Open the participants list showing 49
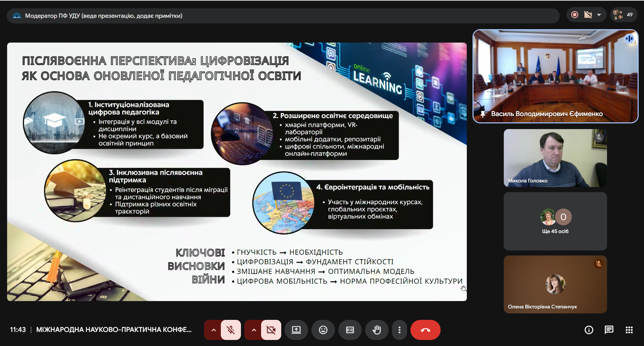This screenshot has width=644, height=346. pyautogui.click(x=624, y=14)
